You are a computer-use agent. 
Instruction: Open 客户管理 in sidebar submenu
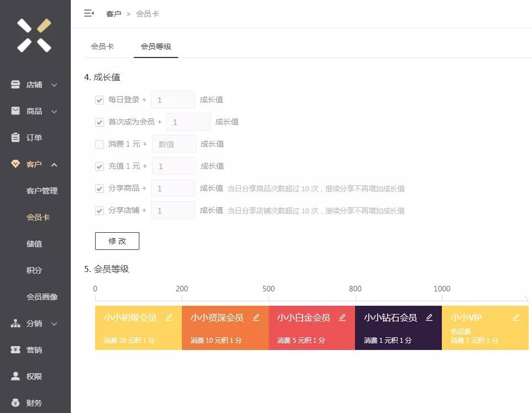tap(42, 191)
